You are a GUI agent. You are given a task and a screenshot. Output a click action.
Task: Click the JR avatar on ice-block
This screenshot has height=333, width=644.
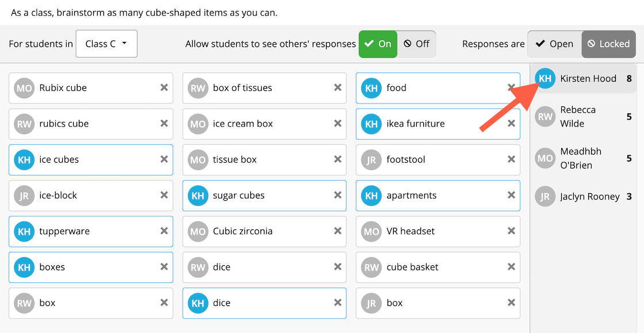(x=24, y=196)
